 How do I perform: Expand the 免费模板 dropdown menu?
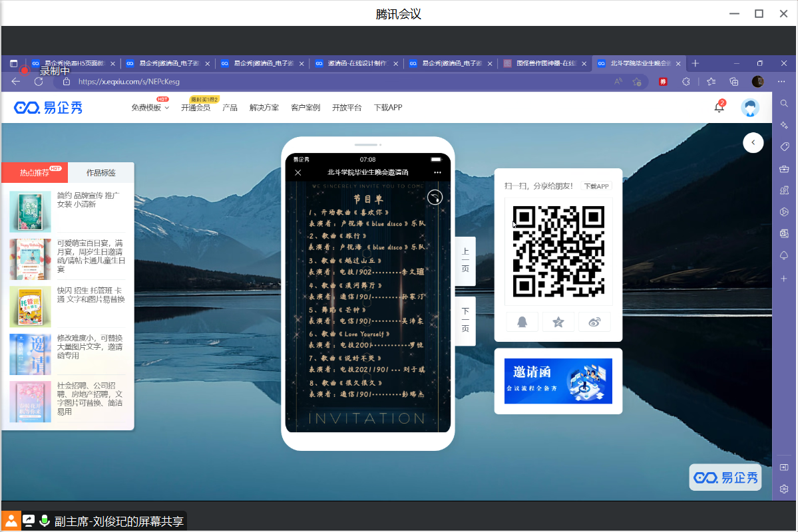tap(150, 108)
